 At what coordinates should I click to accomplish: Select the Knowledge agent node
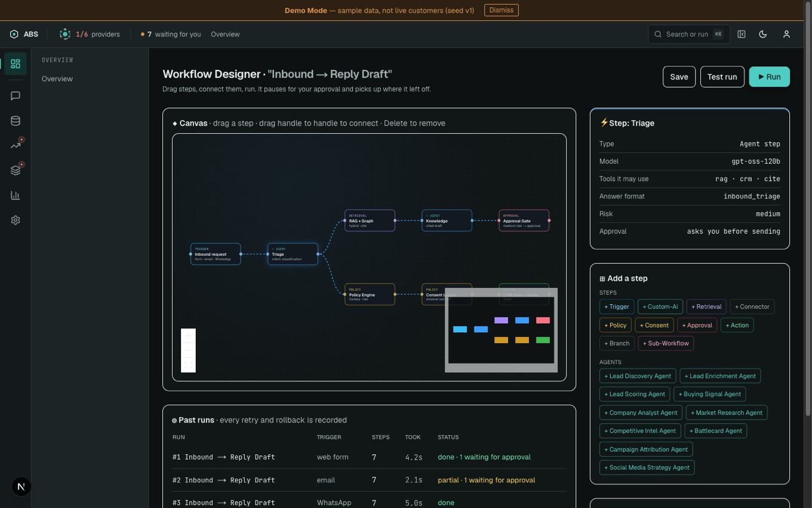(x=447, y=221)
